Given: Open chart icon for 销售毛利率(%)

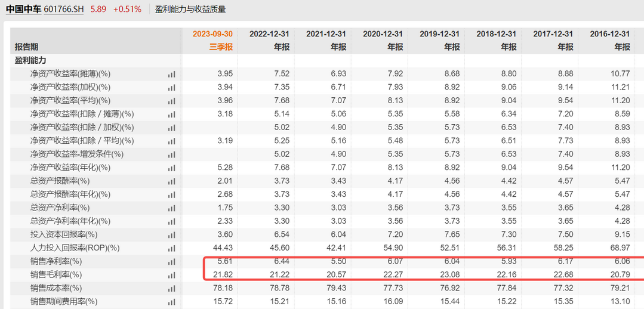Looking at the screenshot, I should 171,275.
